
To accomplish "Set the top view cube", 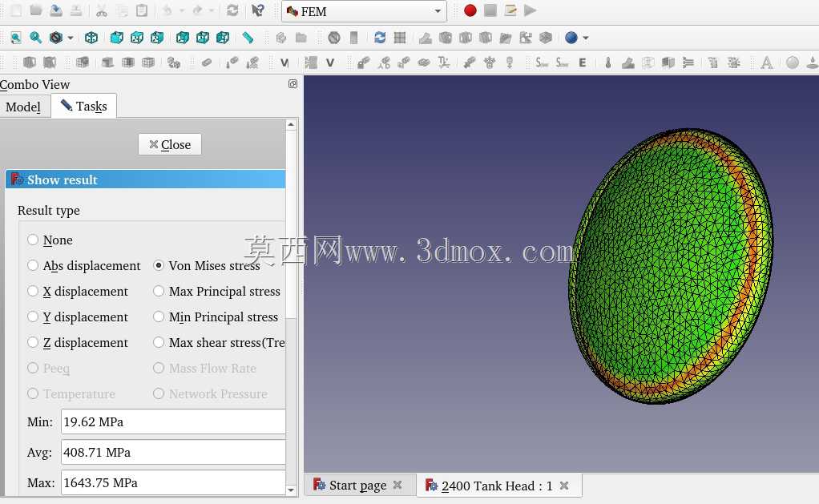I will click(x=137, y=38).
